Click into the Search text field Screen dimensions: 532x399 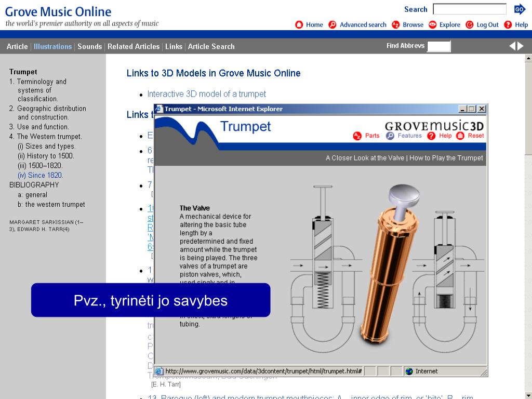(470, 9)
